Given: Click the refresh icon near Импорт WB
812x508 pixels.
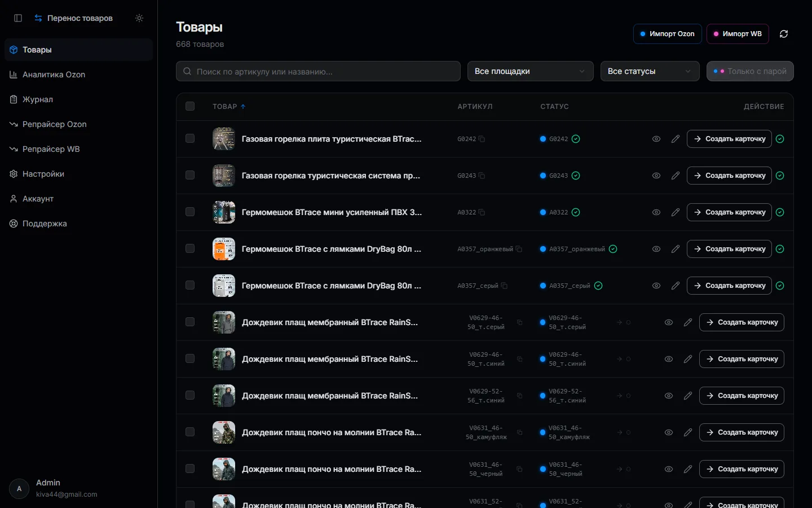Looking at the screenshot, I should click(x=784, y=34).
